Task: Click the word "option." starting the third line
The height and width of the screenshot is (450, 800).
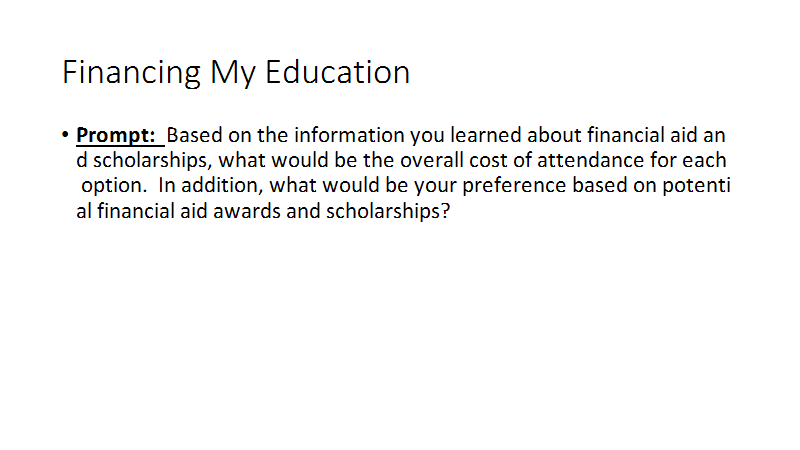Action: [x=114, y=185]
